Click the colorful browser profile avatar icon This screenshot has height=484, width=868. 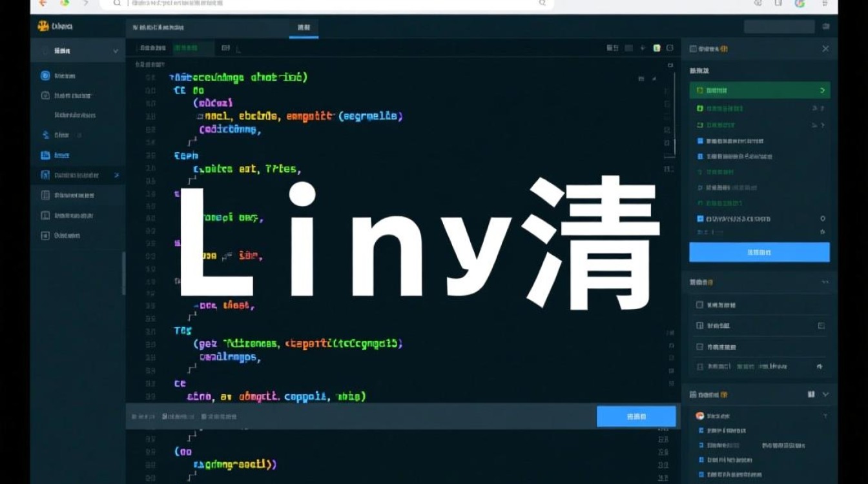pos(800,3)
